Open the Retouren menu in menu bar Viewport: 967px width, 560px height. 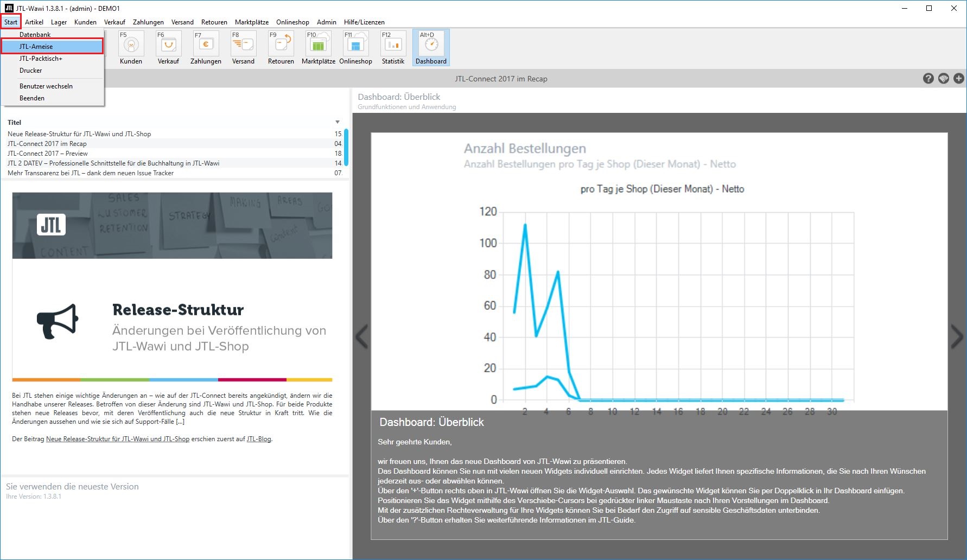pos(214,22)
